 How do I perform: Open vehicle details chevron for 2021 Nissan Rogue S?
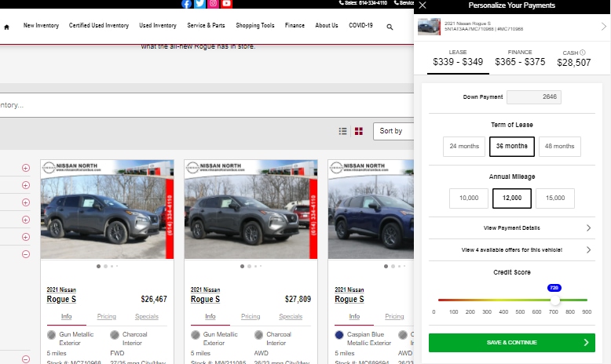pos(604,27)
